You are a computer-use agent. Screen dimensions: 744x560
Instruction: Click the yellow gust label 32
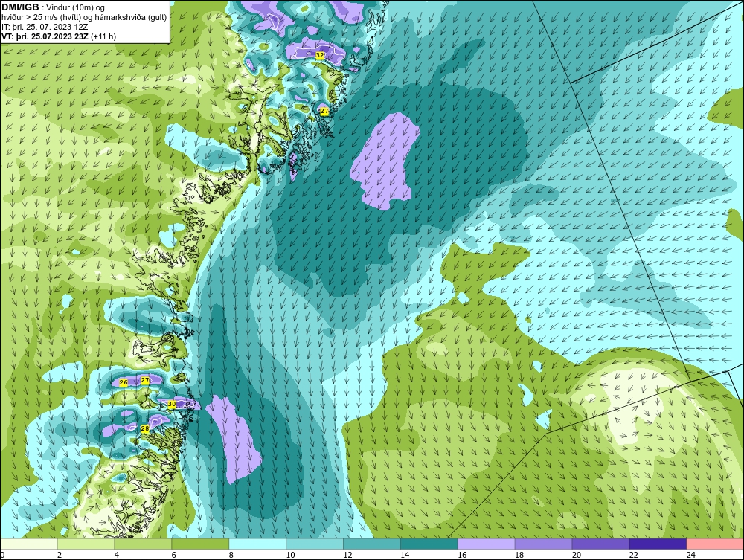(x=320, y=55)
